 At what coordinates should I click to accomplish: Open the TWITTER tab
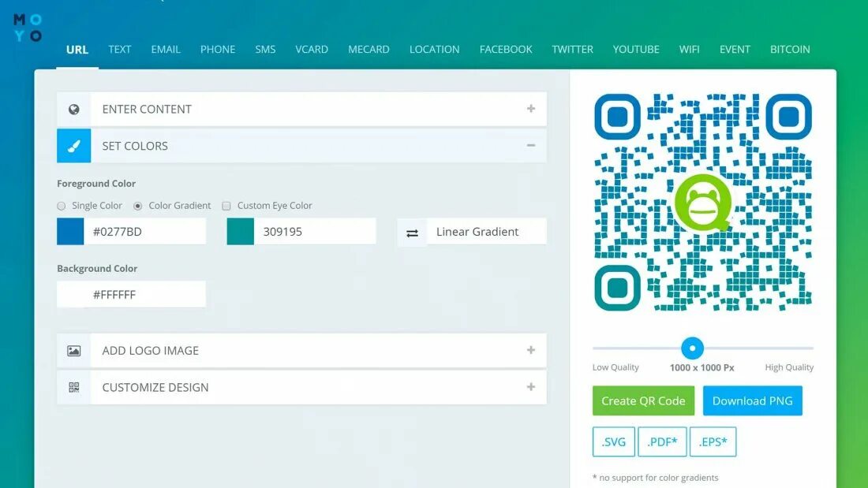pos(572,49)
